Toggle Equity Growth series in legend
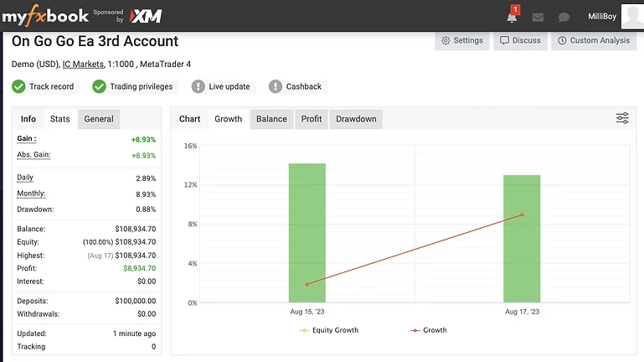644x362 pixels. [329, 330]
